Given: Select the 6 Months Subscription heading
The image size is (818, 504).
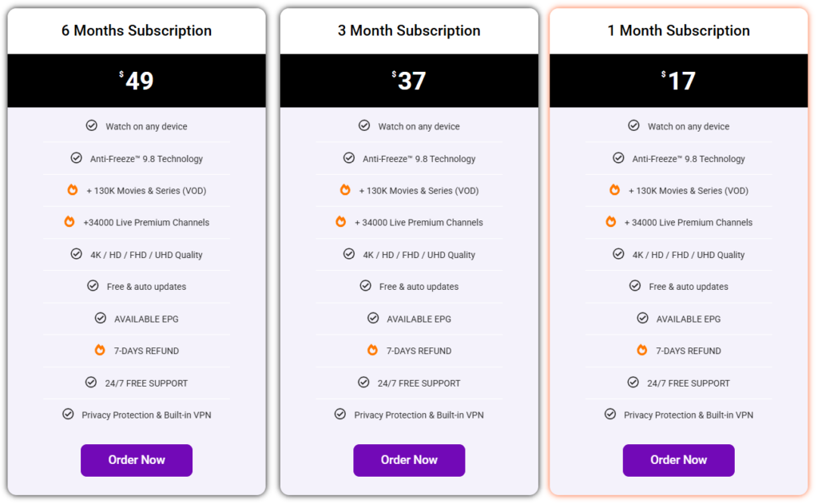Looking at the screenshot, I should click(137, 31).
